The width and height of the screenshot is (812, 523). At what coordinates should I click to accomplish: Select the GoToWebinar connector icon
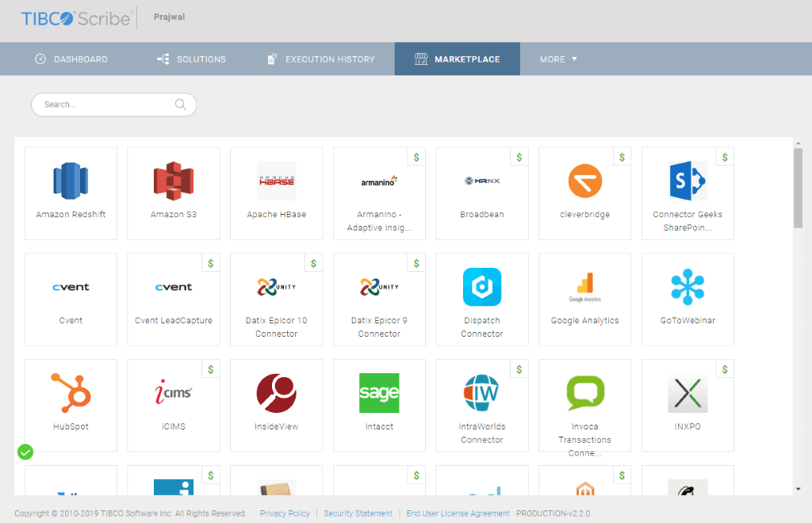(x=688, y=287)
